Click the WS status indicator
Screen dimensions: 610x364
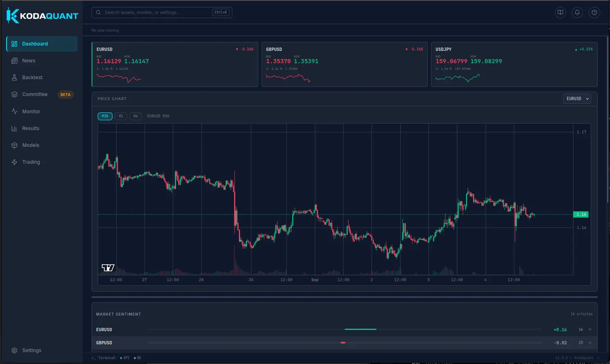pos(138,358)
